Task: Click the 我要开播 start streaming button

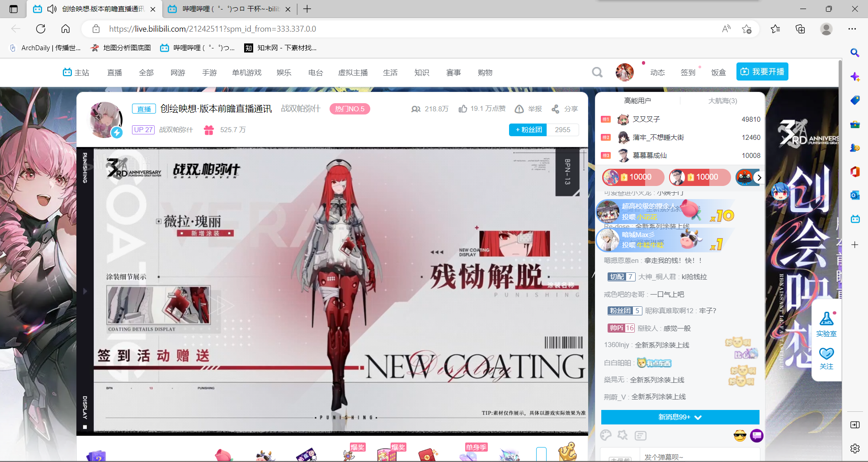Action: tap(762, 71)
